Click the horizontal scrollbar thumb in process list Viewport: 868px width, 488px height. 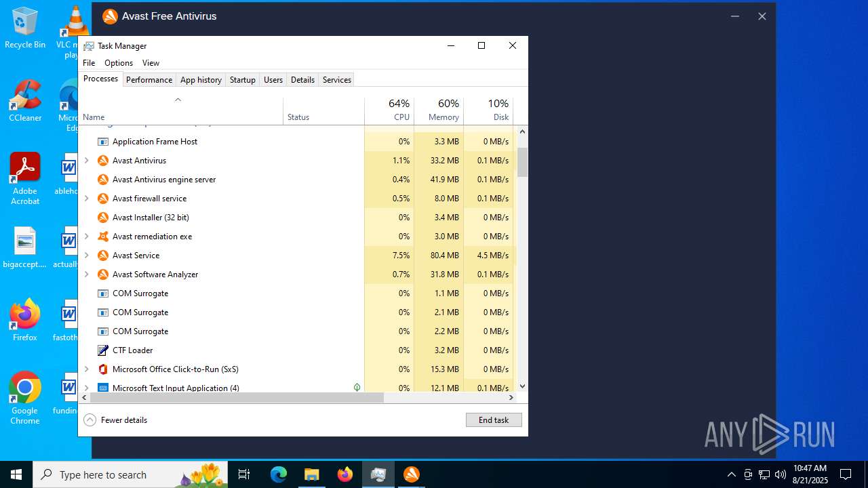(x=237, y=398)
